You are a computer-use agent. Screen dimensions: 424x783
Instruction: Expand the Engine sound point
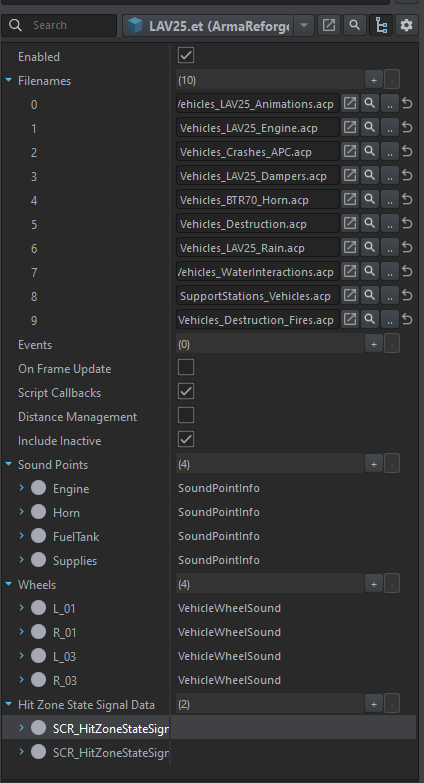[x=21, y=487]
